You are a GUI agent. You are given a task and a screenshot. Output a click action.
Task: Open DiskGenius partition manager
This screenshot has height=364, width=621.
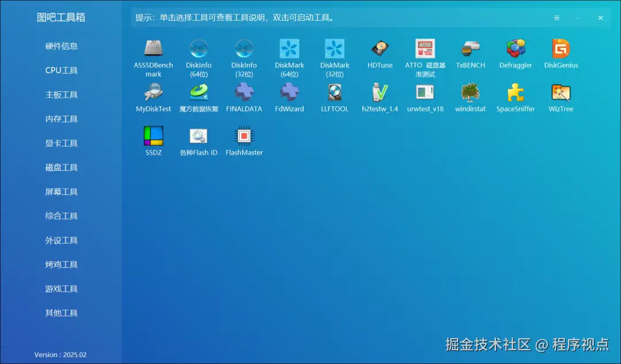(x=561, y=53)
